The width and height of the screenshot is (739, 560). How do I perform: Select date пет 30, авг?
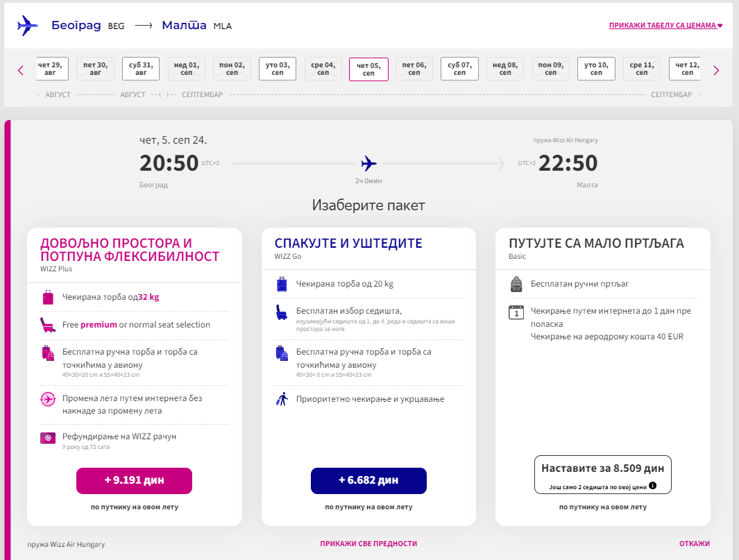95,69
